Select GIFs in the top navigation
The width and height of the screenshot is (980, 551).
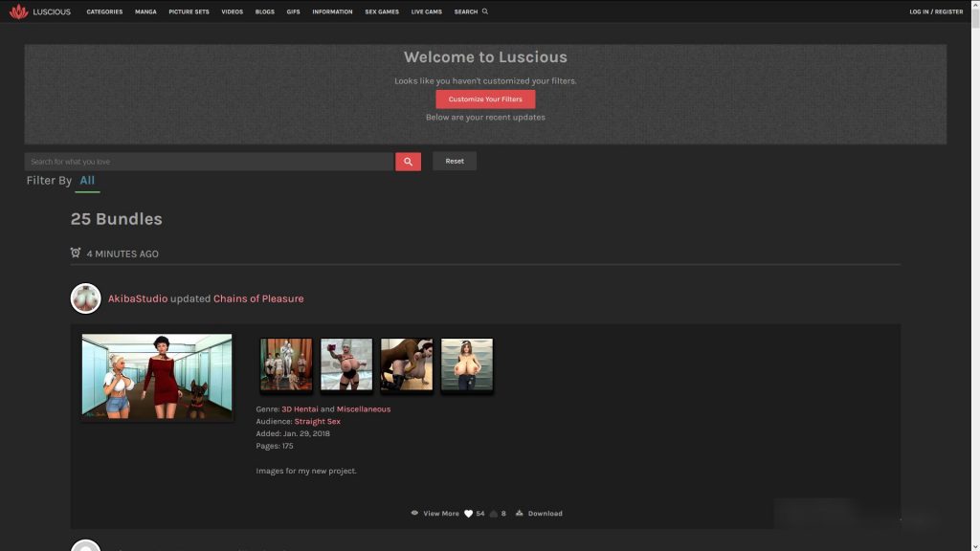coord(293,11)
